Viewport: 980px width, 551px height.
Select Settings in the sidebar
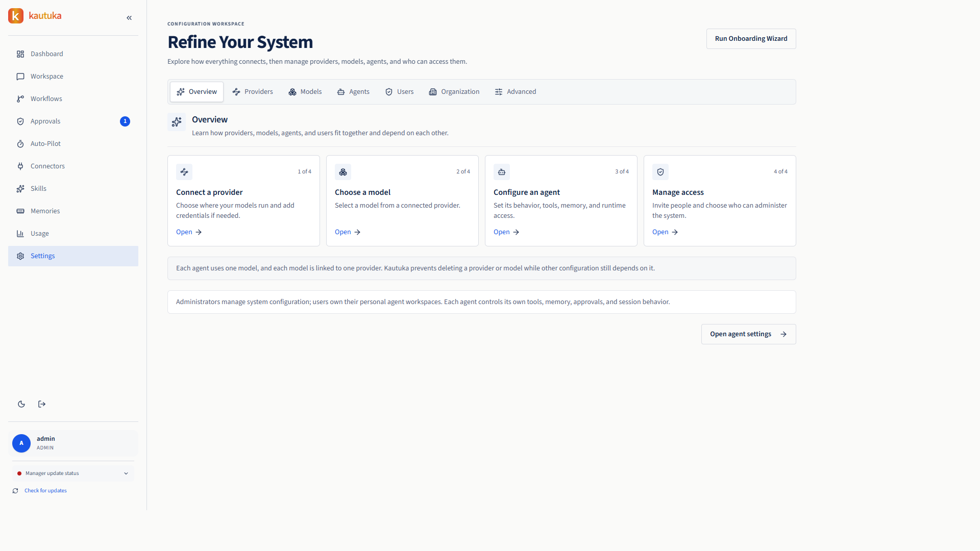click(x=73, y=256)
